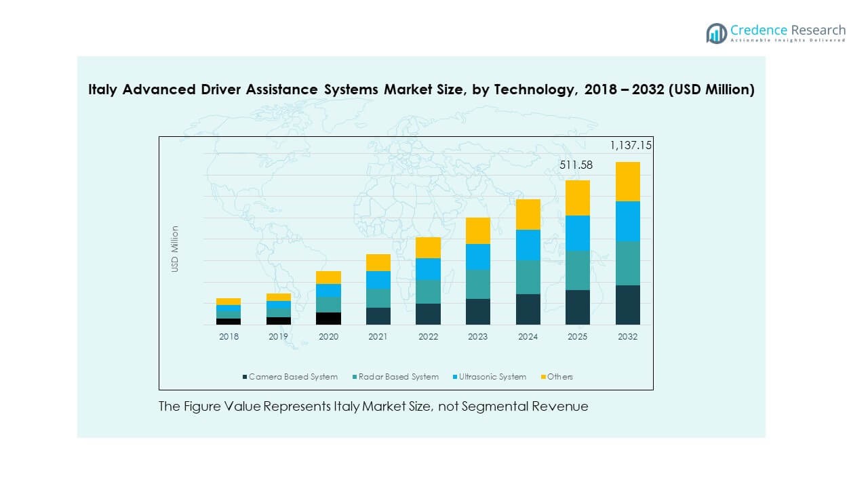
Task: Click the teal Radar segment of 2023 bar
Action: coord(477,284)
